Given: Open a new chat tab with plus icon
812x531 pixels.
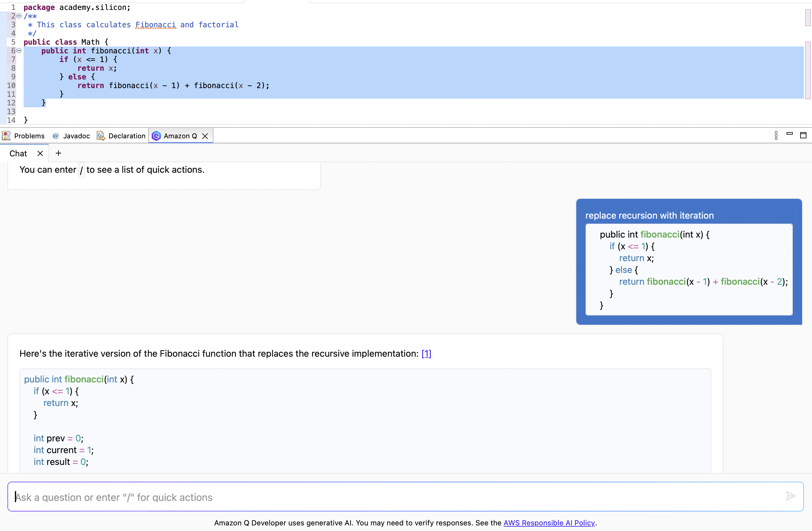Looking at the screenshot, I should (x=58, y=153).
